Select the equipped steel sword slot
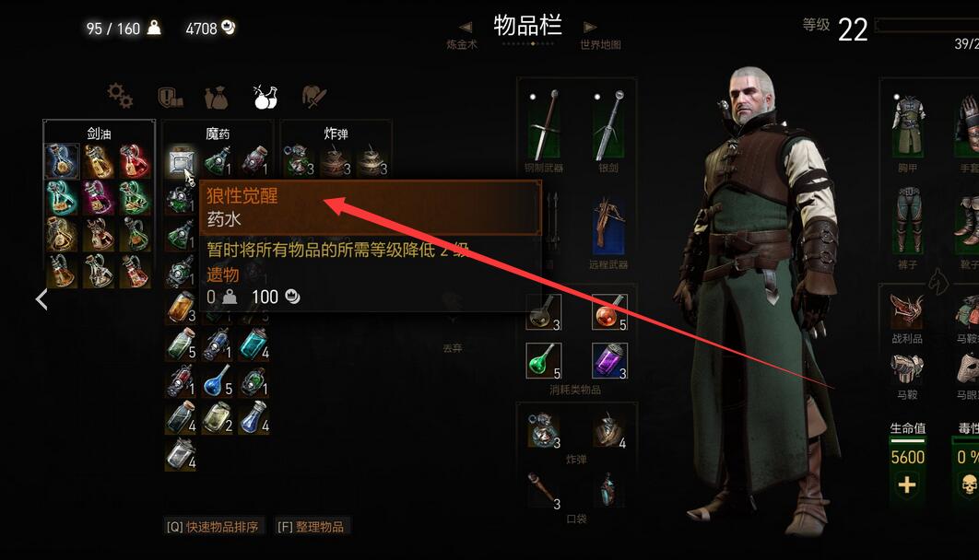Viewport: 979px width, 560px height. [545, 125]
